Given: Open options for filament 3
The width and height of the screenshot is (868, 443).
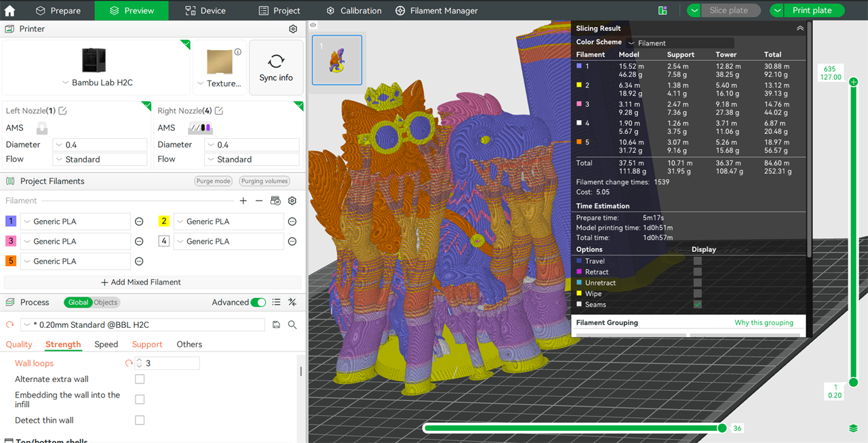Looking at the screenshot, I should coord(139,241).
